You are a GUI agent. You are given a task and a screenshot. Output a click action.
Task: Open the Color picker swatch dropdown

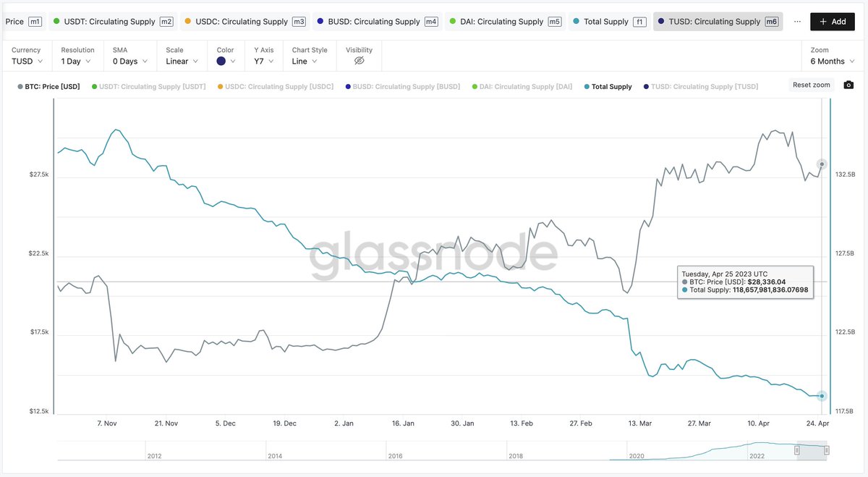(226, 62)
